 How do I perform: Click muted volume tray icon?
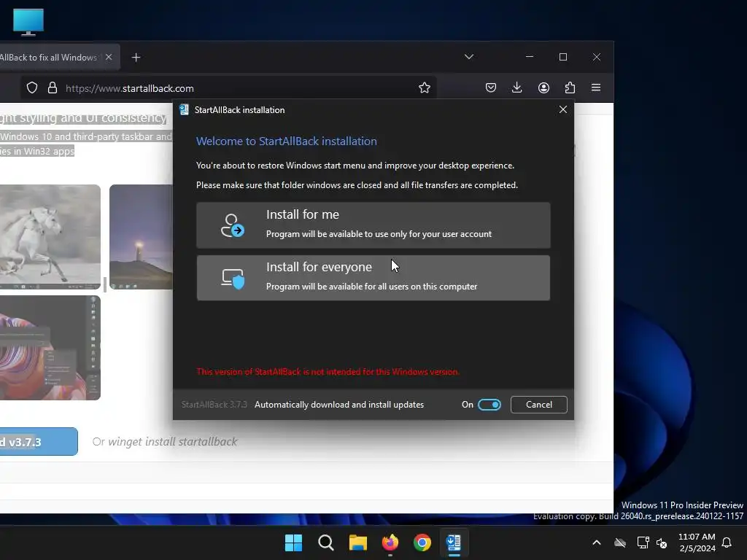(x=662, y=542)
